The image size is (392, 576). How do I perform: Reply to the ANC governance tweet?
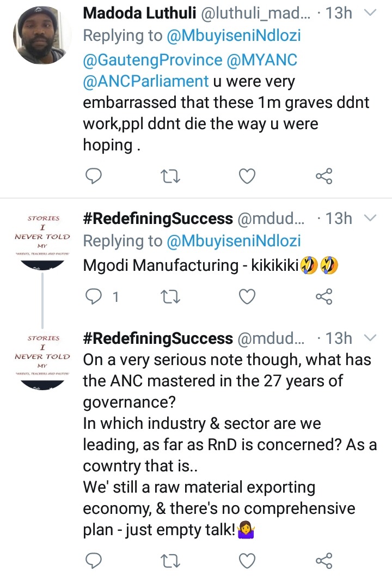point(93,561)
